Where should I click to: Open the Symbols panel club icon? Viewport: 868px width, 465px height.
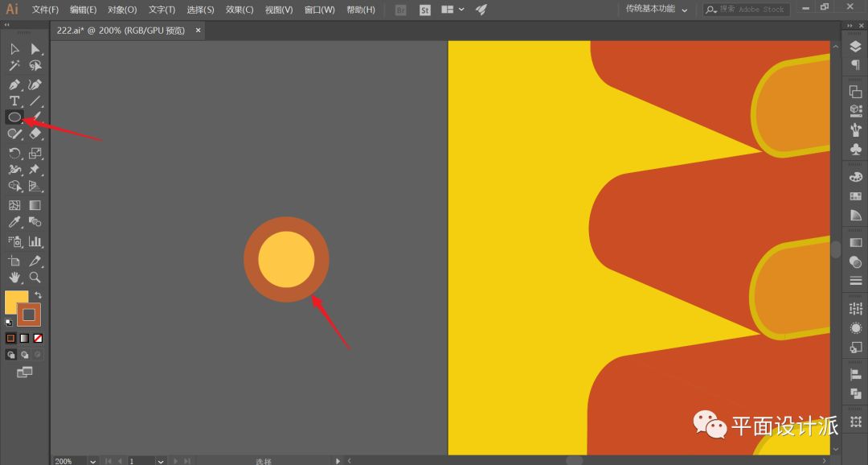(855, 150)
